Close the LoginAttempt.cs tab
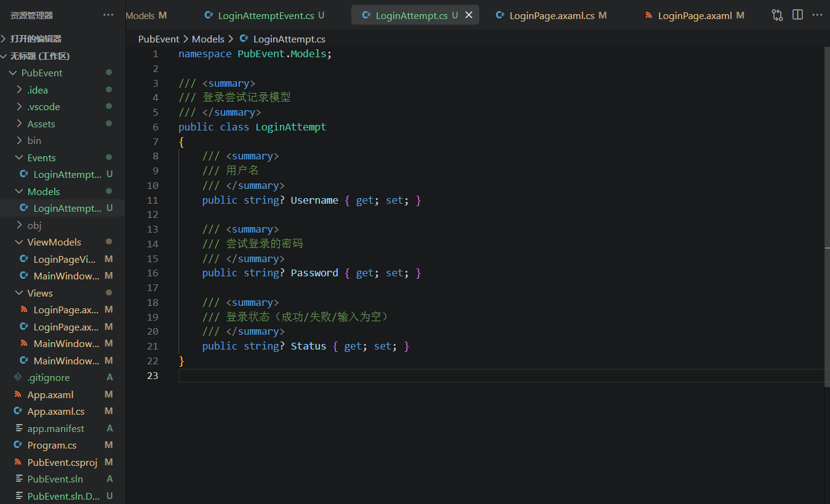 pyautogui.click(x=468, y=15)
